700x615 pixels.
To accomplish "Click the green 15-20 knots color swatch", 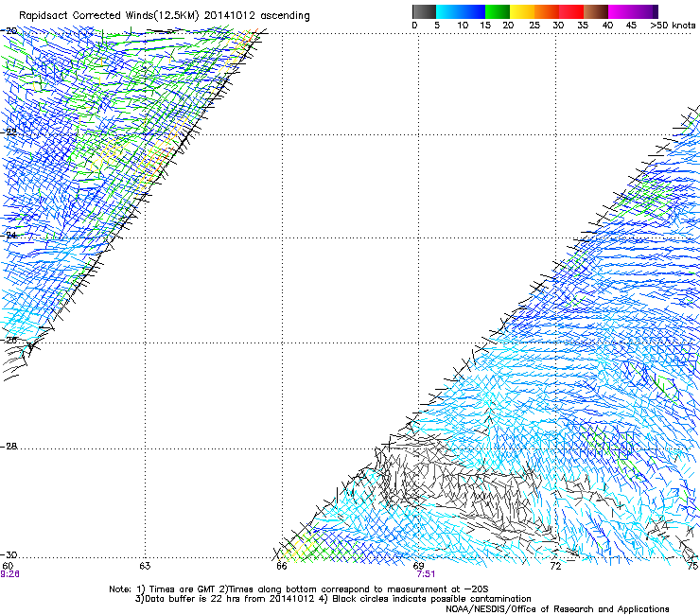I will 498,11.
